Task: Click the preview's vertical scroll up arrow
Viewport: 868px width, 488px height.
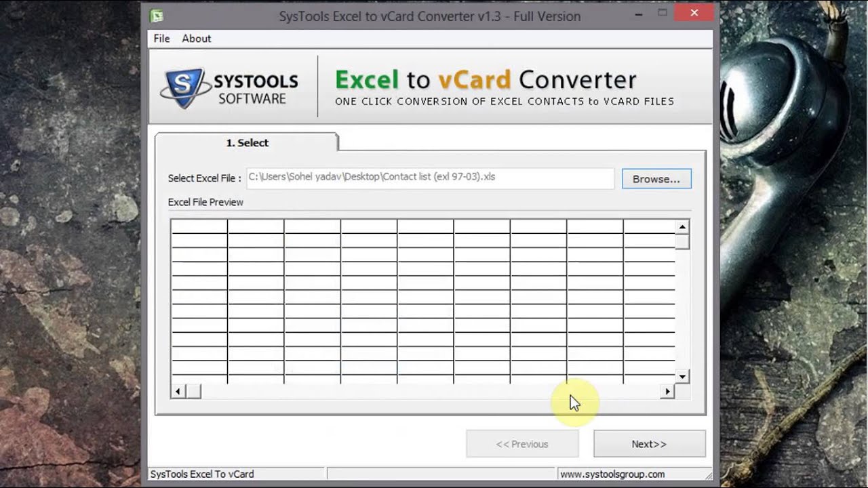Action: [682, 226]
